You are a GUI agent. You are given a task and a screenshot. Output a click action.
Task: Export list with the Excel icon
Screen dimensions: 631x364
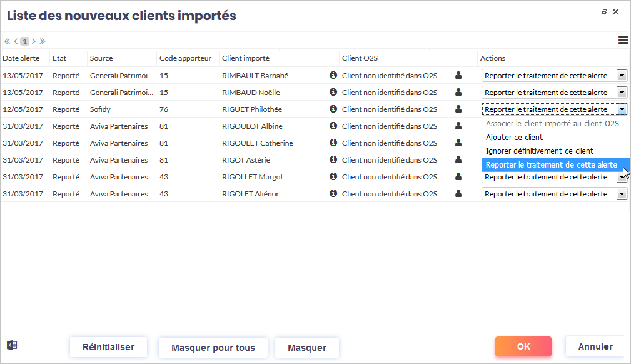tap(12, 345)
